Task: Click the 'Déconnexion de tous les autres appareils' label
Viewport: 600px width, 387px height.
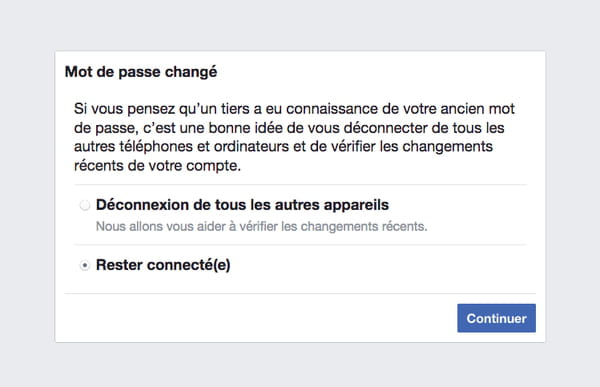Action: pyautogui.click(x=242, y=205)
